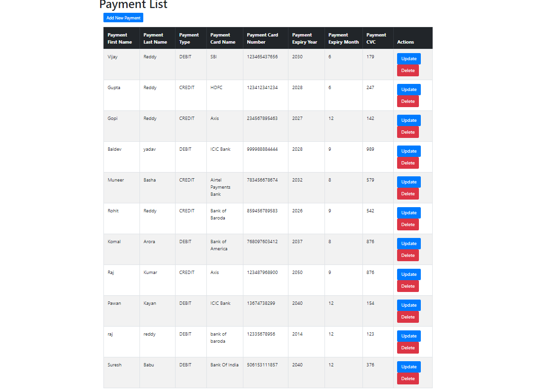The width and height of the screenshot is (538, 392).
Task: Delete Suresh Babu's Bank Of India payment
Action: pos(408,379)
